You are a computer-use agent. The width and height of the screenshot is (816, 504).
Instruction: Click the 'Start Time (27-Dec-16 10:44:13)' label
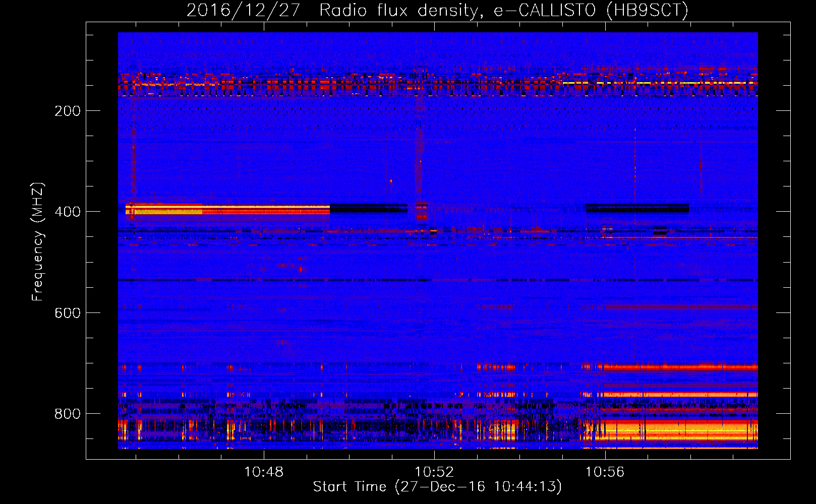pos(437,487)
